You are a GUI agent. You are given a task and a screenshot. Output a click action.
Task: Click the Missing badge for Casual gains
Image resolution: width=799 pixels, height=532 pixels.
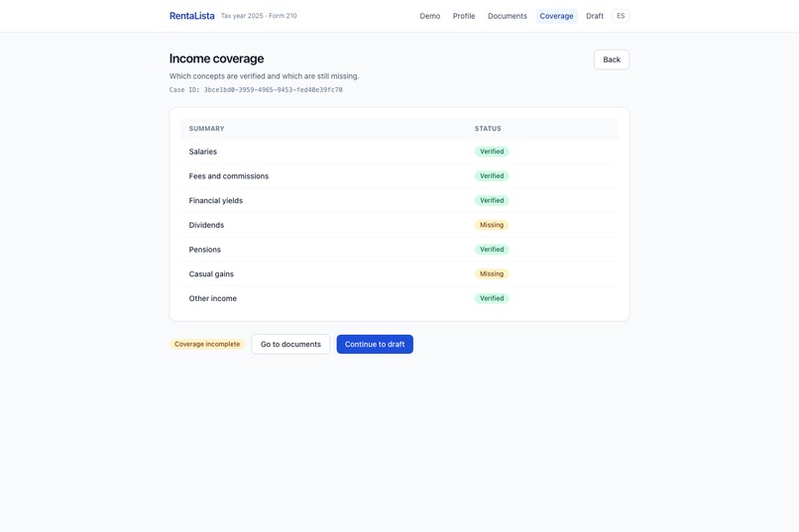[x=492, y=273]
